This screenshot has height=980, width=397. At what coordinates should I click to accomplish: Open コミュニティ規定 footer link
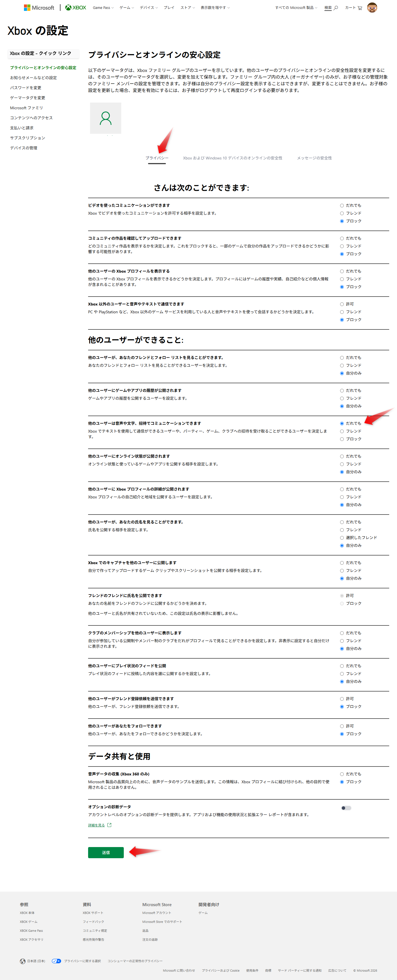[95, 931]
